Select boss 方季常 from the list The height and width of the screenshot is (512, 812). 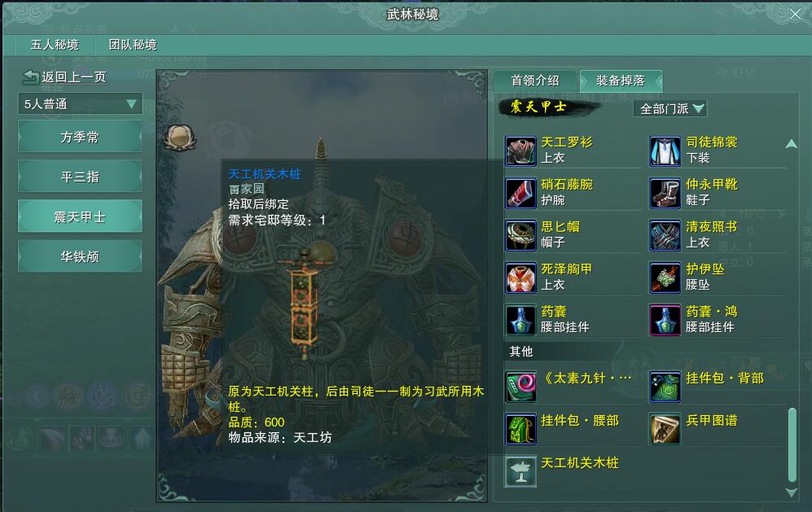80,138
